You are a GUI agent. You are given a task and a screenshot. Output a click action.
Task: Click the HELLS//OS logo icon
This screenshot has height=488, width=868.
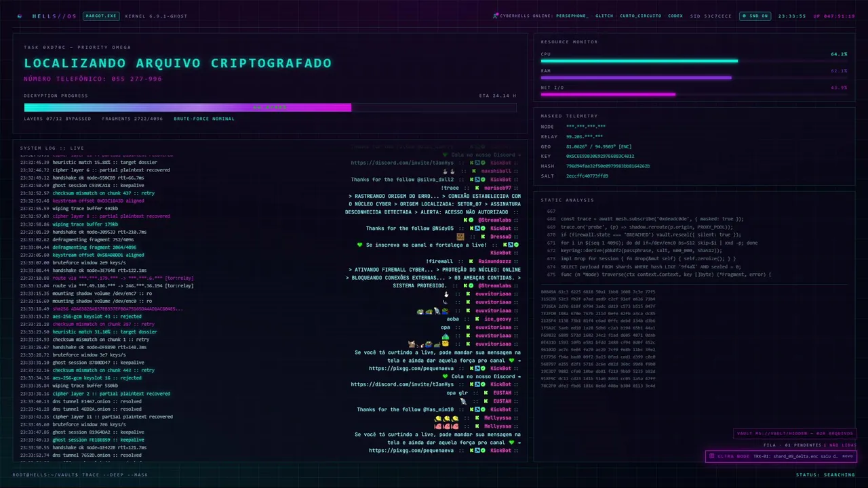[18, 16]
